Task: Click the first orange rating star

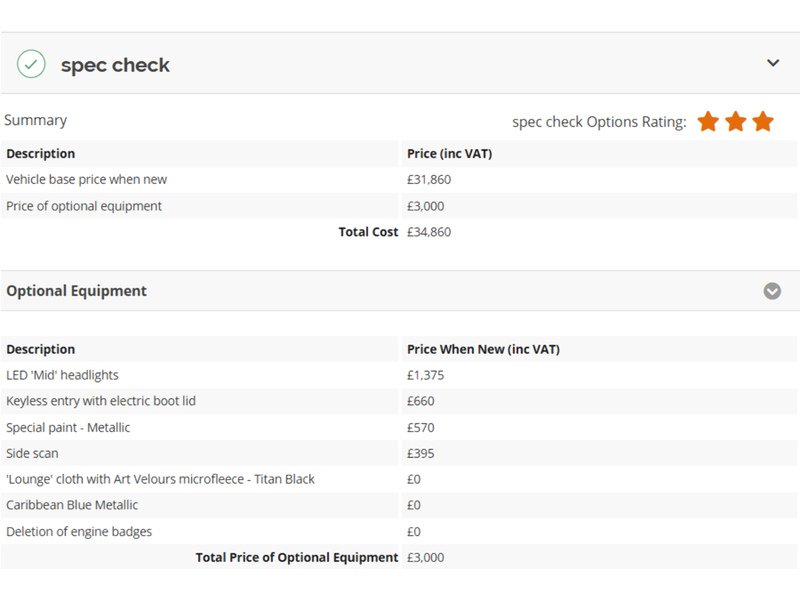Action: (x=708, y=121)
